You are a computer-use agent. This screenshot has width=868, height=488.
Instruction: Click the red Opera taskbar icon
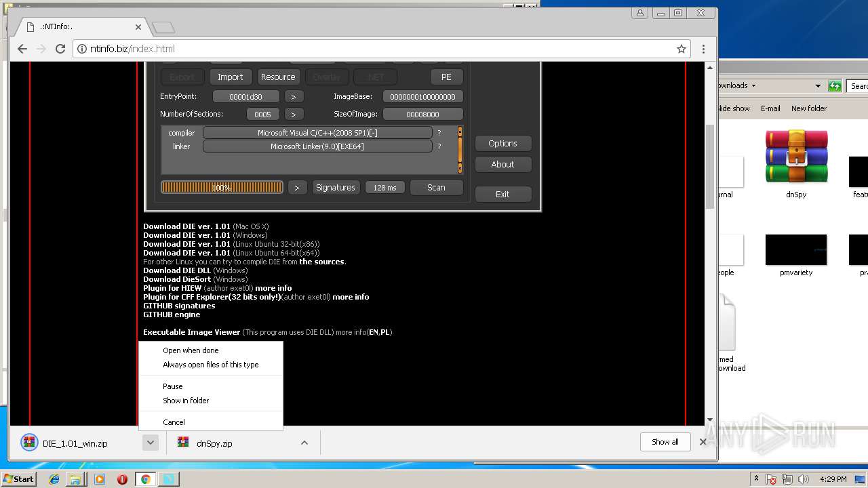tap(122, 479)
